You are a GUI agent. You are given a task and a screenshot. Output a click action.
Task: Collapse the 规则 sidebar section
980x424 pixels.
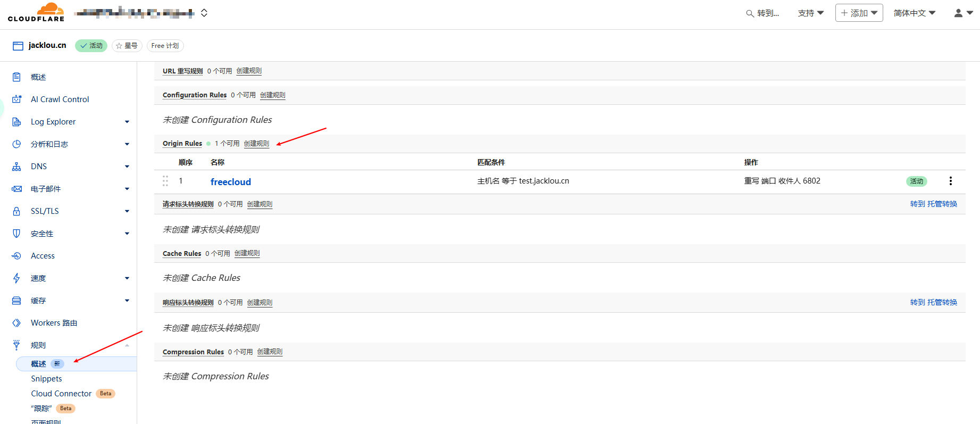coord(127,345)
